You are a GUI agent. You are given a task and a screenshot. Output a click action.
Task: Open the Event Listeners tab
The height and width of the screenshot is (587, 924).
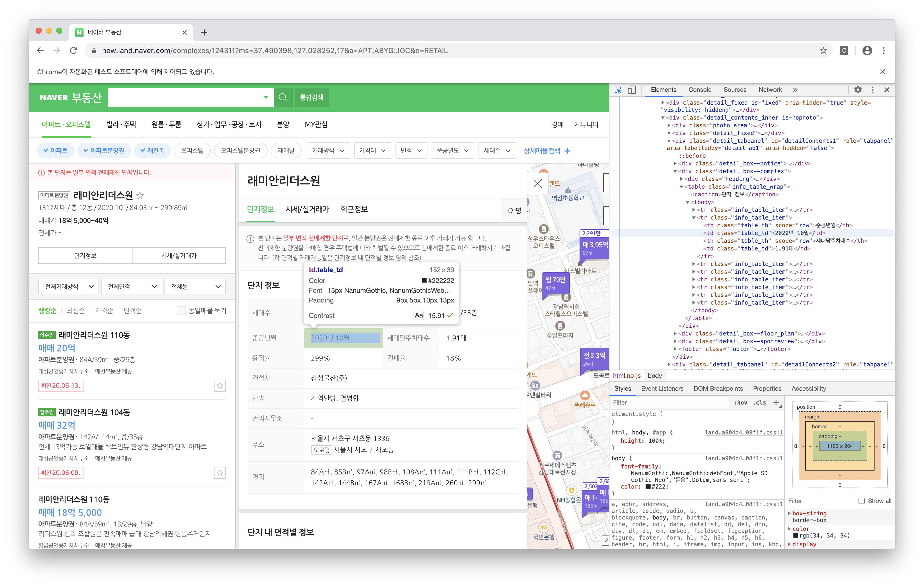pos(662,388)
